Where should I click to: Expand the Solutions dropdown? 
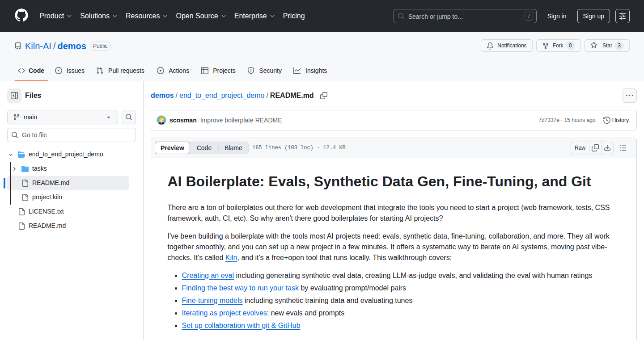(x=99, y=16)
